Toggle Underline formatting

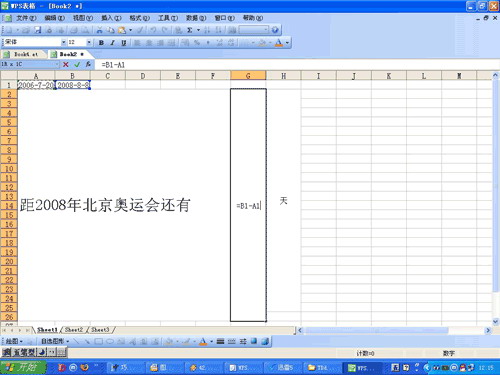pos(124,43)
